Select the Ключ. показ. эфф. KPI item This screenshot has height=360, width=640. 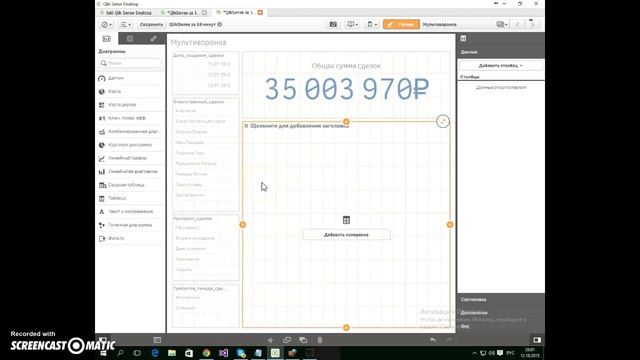point(130,118)
